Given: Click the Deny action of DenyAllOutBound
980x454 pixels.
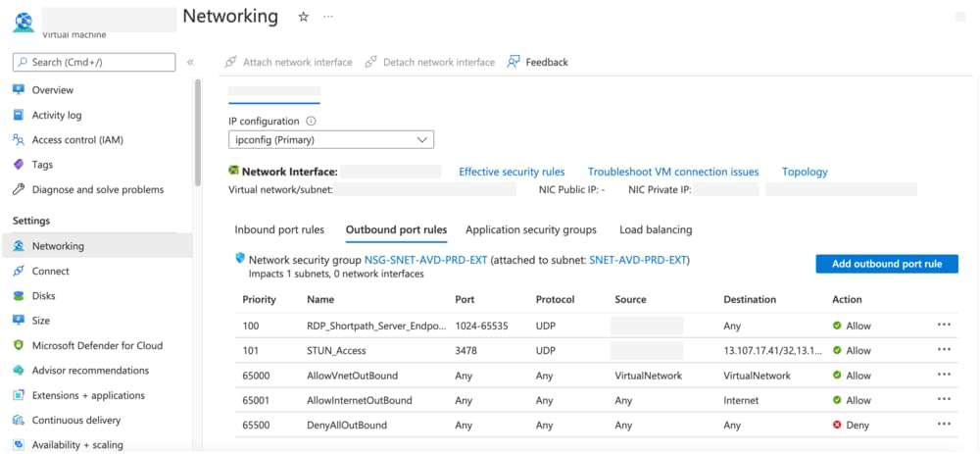Looking at the screenshot, I should coord(850,426).
